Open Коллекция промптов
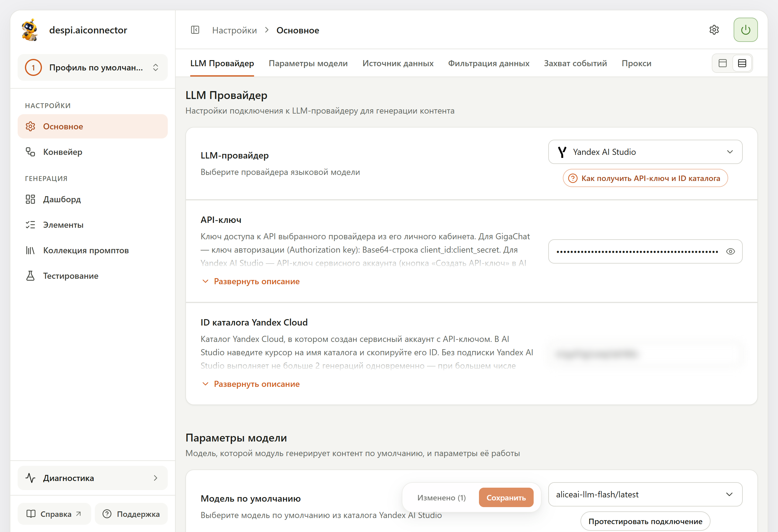The width and height of the screenshot is (778, 532). point(93,250)
